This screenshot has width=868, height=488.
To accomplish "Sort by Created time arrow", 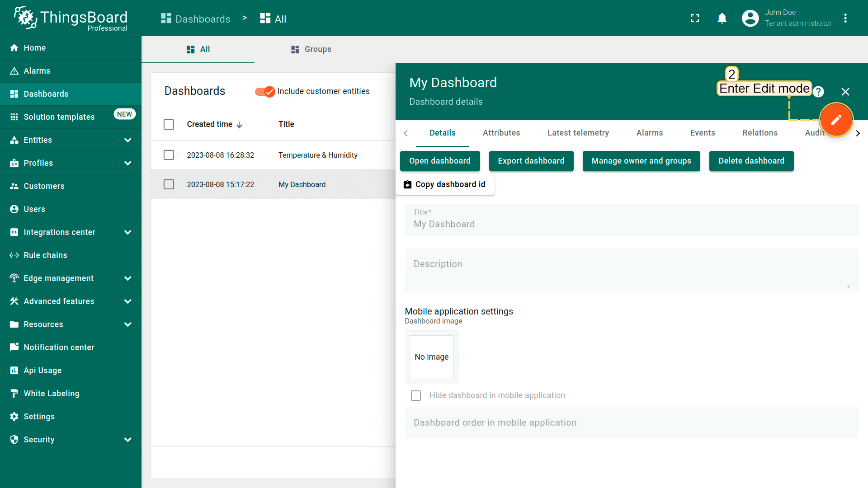I will tap(239, 125).
